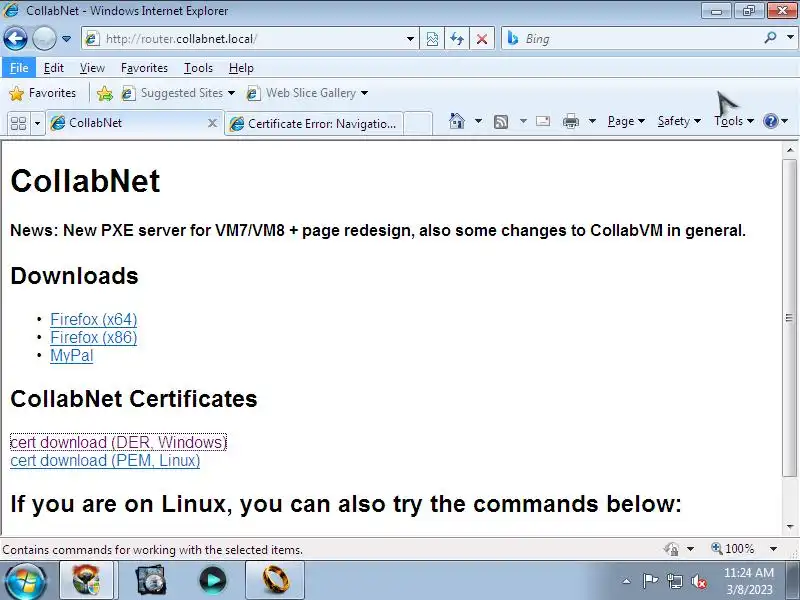Open a new blank tab
Image resolution: width=800 pixels, height=600 pixels.
tap(418, 123)
